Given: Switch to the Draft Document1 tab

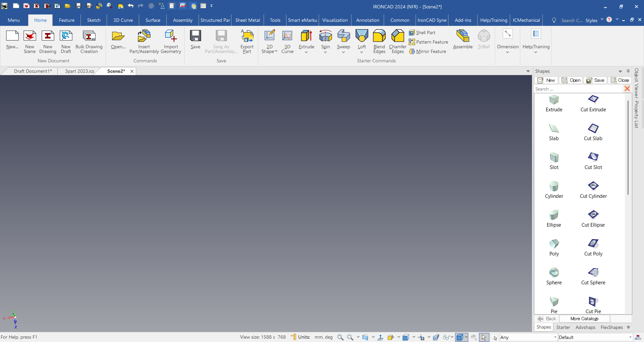Looking at the screenshot, I should [x=33, y=71].
